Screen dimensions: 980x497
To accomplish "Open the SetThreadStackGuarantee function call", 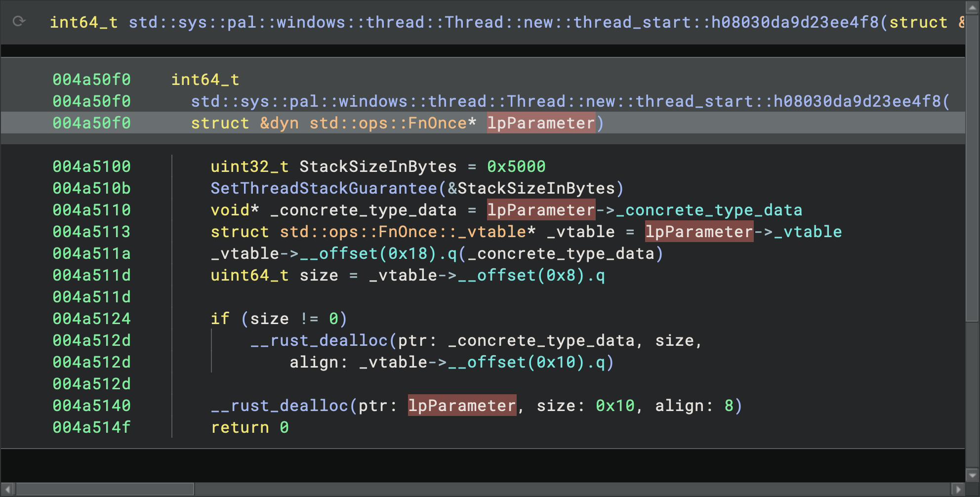I will click(x=324, y=188).
